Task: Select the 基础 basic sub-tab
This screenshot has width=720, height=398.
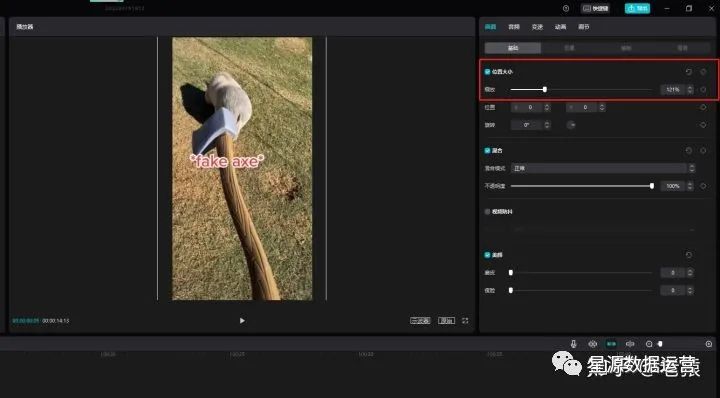Action: (513, 48)
